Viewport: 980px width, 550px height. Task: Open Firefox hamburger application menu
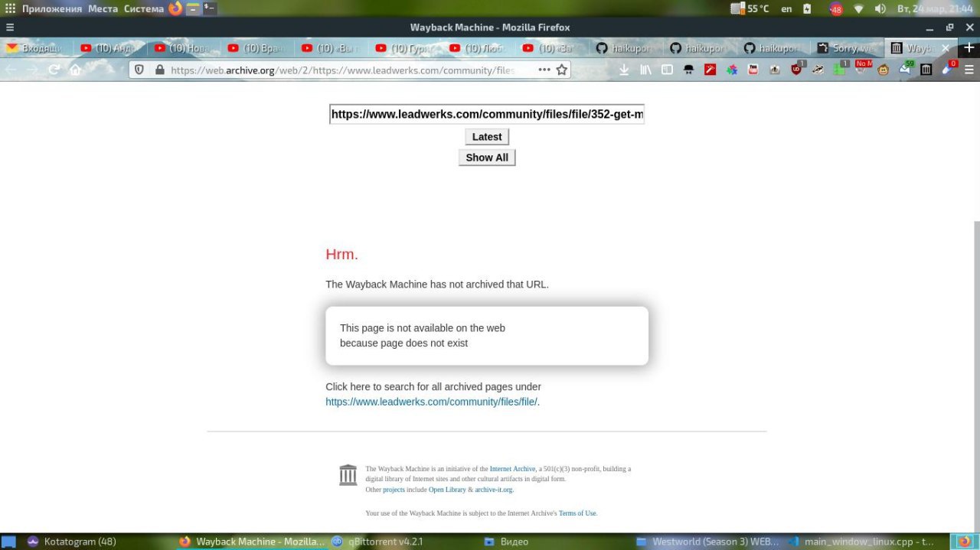click(969, 70)
